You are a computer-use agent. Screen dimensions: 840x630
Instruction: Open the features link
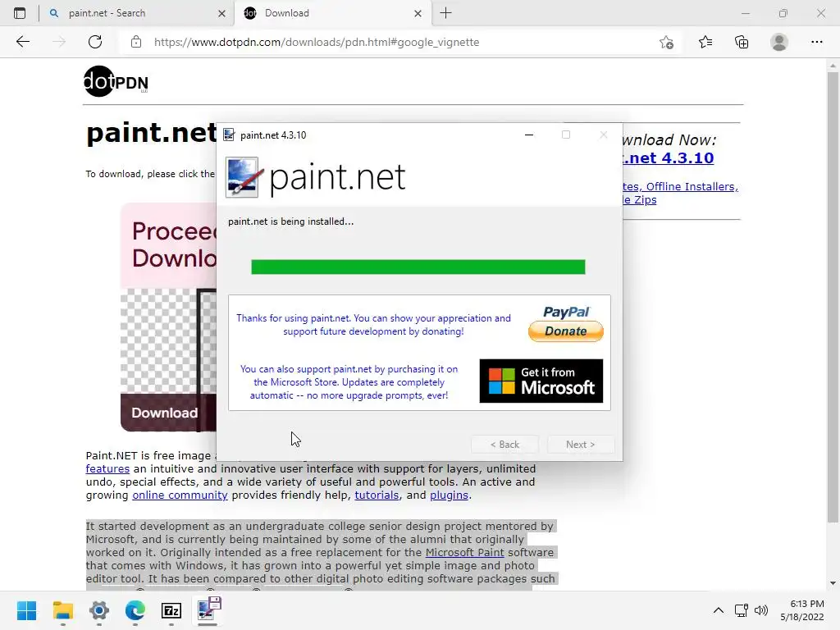[x=107, y=468]
